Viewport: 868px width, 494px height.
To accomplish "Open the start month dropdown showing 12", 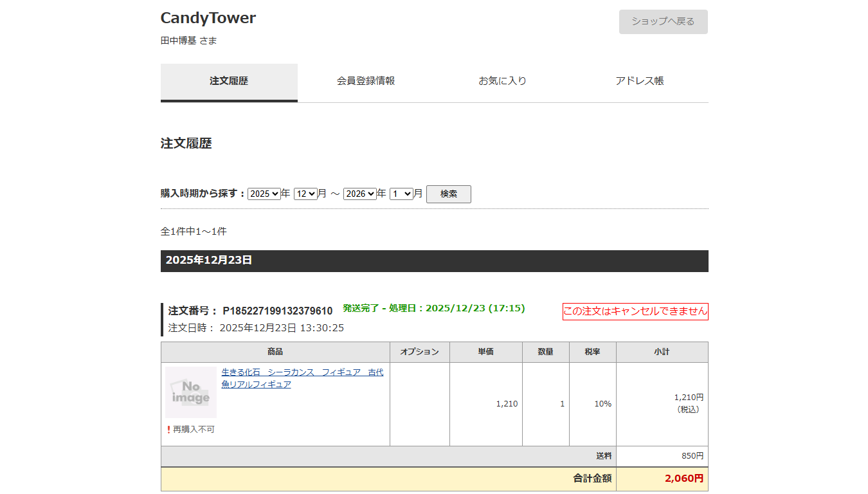I will click(305, 194).
